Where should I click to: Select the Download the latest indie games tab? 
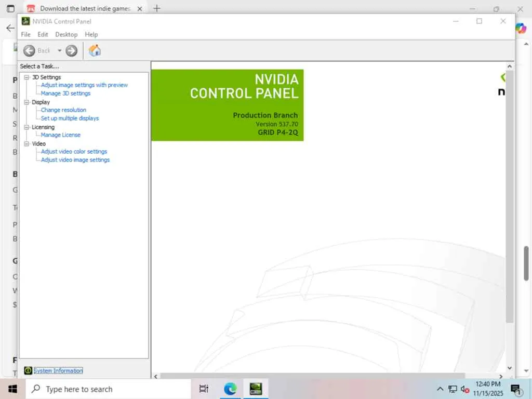tap(85, 8)
